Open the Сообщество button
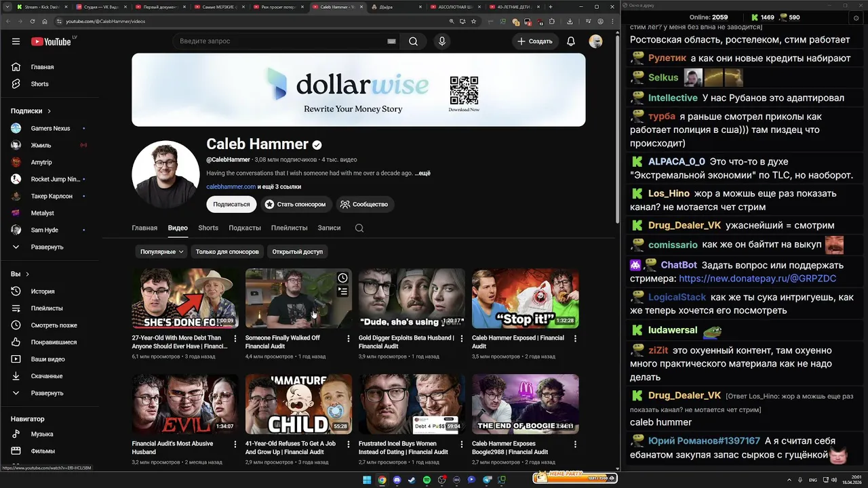Screen dimensions: 868x488 365,204
